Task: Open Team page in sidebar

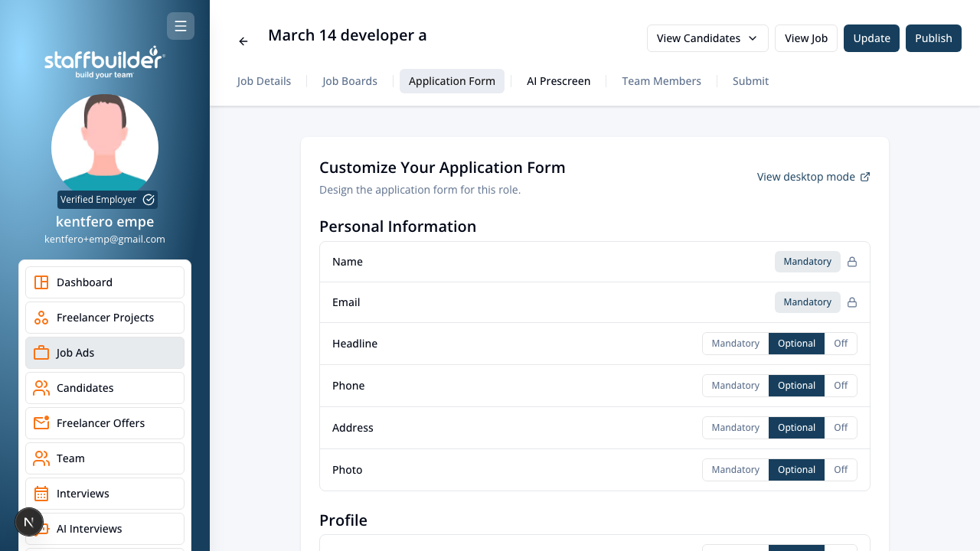Action: [x=105, y=458]
